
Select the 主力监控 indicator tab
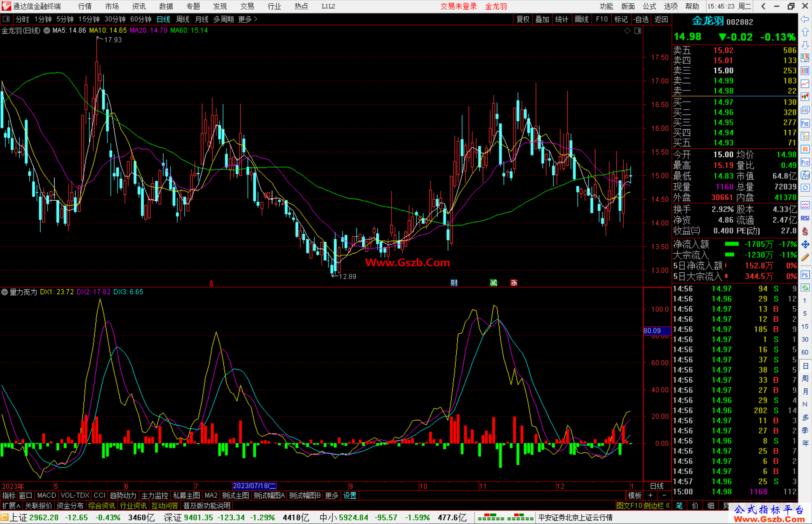pos(155,495)
